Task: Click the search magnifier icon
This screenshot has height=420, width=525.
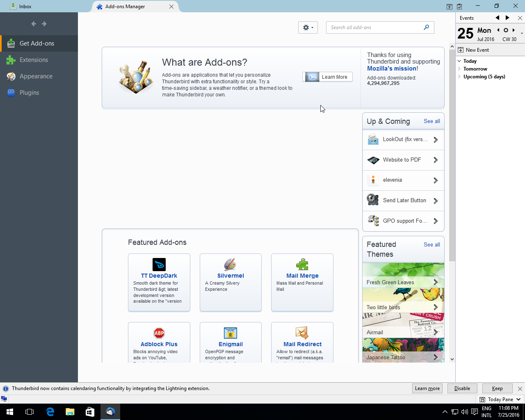Action: (x=426, y=27)
